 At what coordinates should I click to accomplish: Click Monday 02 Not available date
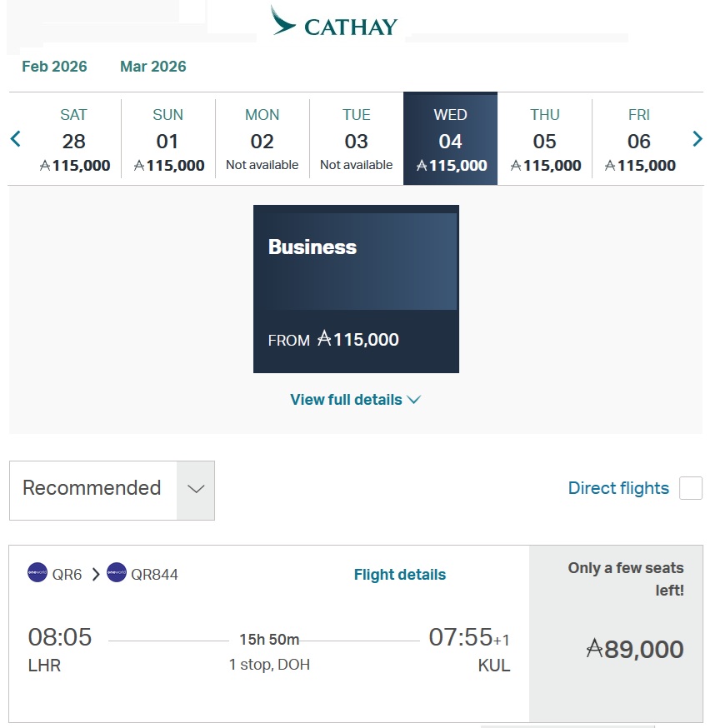[262, 139]
